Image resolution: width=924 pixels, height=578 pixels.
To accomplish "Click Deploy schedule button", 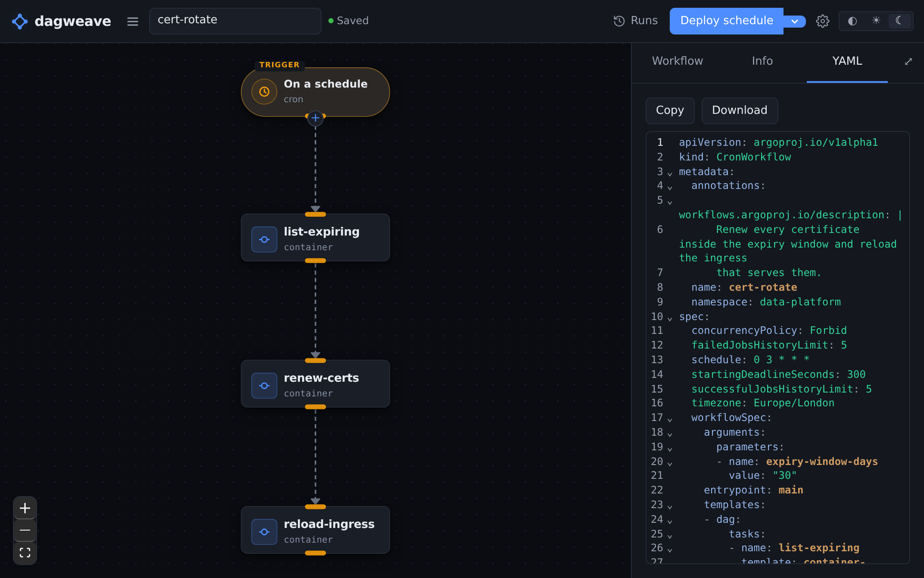I will click(x=727, y=21).
